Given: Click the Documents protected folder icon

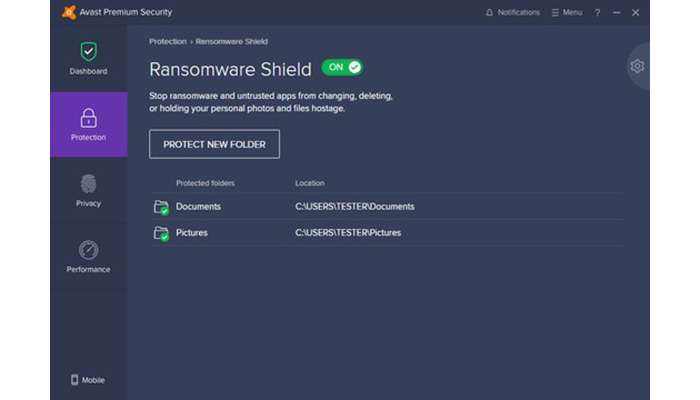Looking at the screenshot, I should (161, 207).
